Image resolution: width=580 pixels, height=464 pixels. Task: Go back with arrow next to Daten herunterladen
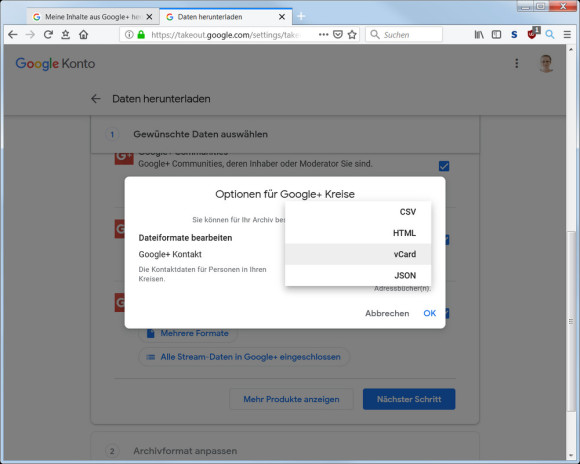coord(96,99)
